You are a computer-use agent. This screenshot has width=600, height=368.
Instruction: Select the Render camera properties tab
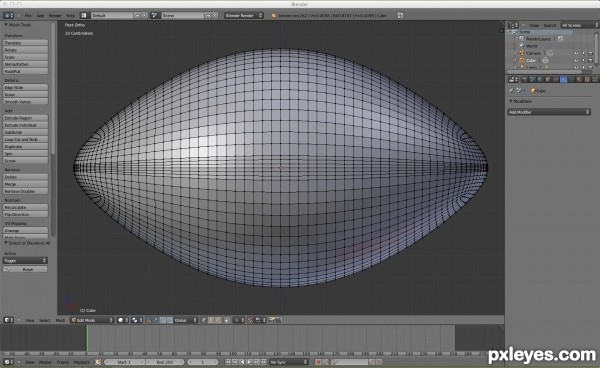pyautogui.click(x=524, y=80)
